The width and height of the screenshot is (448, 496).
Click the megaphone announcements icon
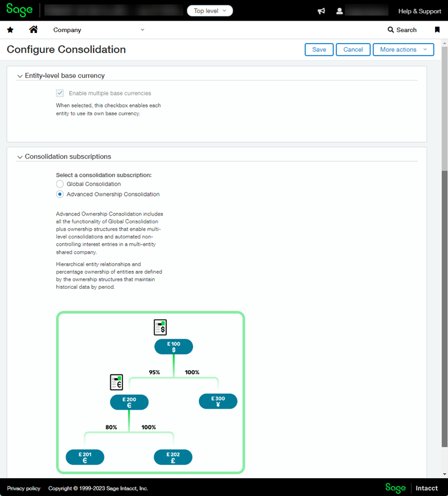click(x=321, y=10)
